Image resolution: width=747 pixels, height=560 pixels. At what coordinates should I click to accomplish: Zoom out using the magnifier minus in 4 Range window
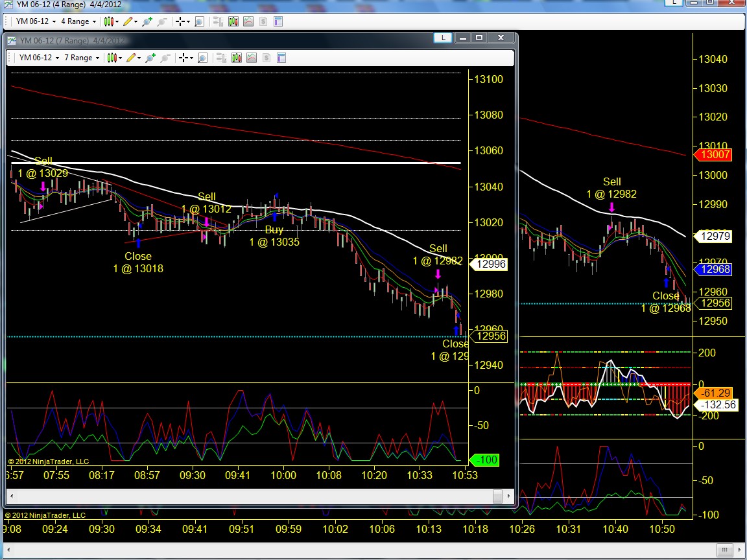pos(162,21)
